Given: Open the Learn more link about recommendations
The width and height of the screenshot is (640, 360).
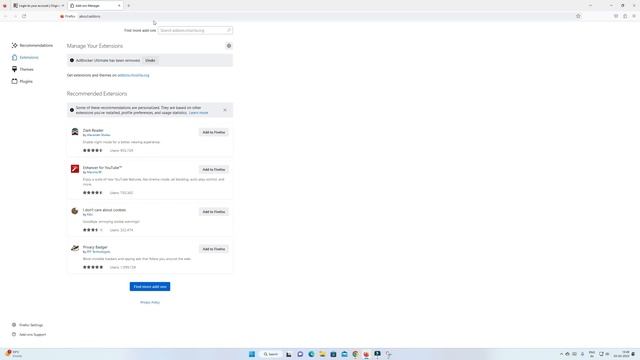Looking at the screenshot, I should click(198, 113).
